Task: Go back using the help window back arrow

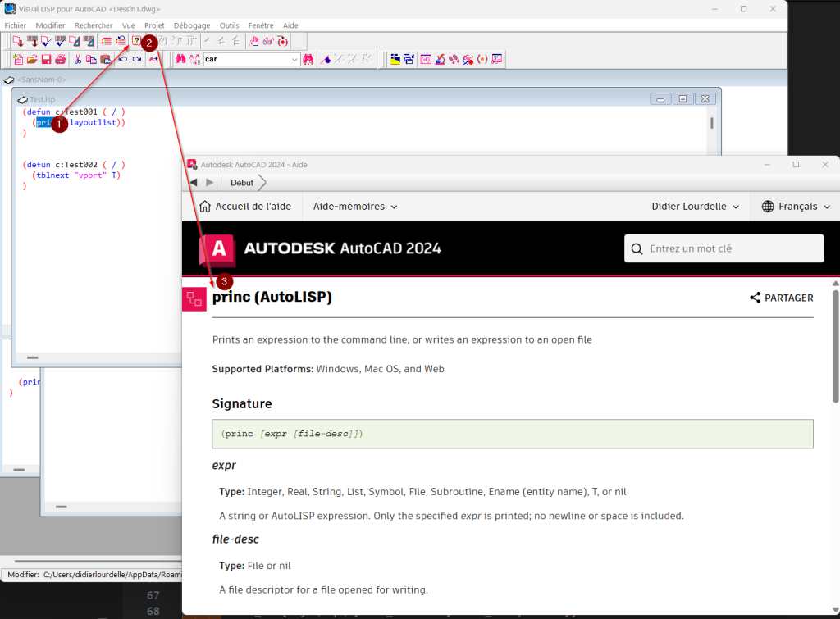Action: [194, 183]
